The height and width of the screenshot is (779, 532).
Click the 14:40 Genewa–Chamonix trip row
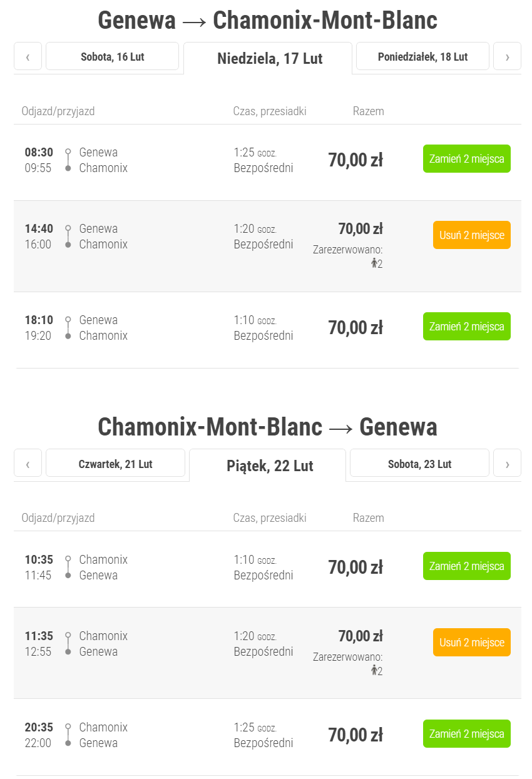pos(188,246)
